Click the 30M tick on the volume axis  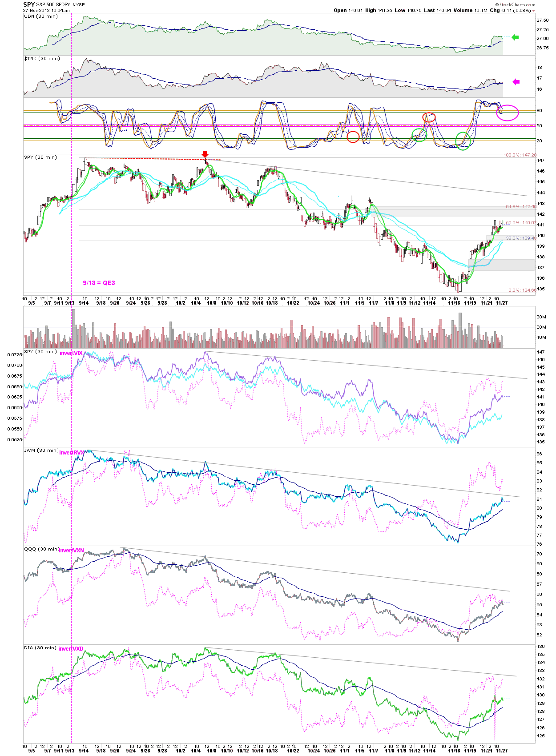(x=541, y=317)
